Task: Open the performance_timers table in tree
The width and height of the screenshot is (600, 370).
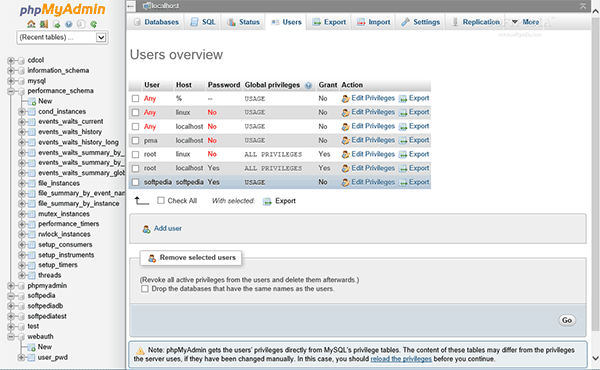Action: [x=68, y=224]
